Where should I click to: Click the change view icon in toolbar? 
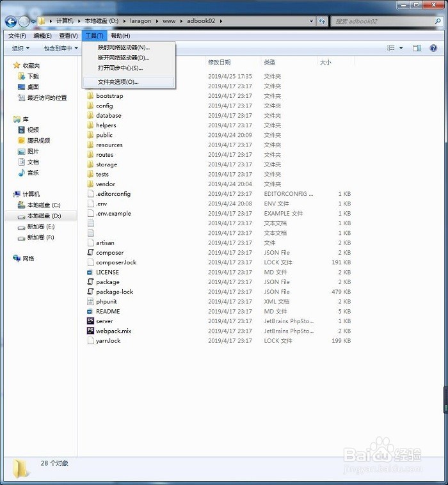(391, 48)
